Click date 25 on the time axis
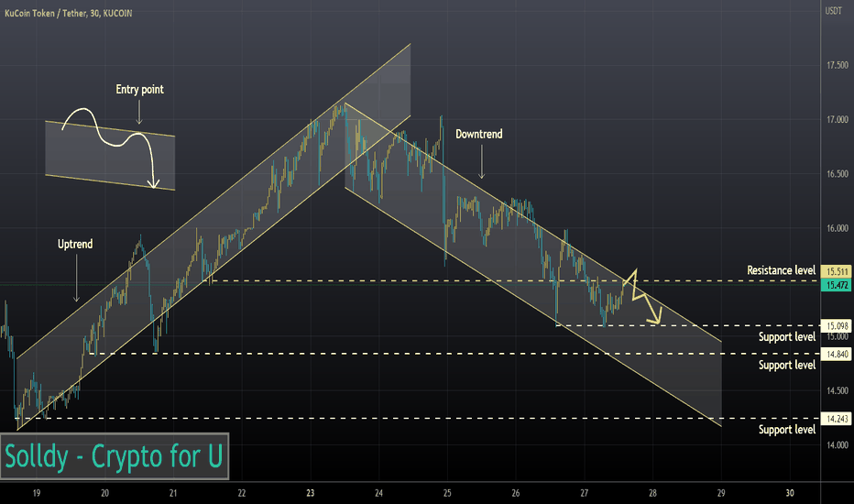The image size is (854, 504). pos(447,493)
